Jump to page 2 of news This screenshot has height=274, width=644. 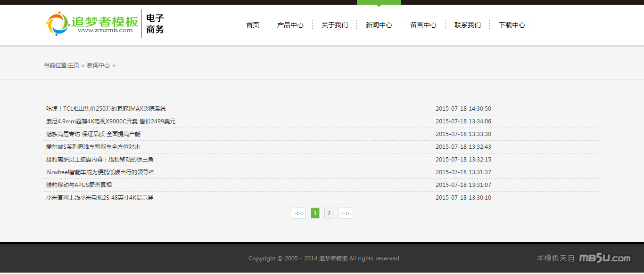click(x=329, y=213)
